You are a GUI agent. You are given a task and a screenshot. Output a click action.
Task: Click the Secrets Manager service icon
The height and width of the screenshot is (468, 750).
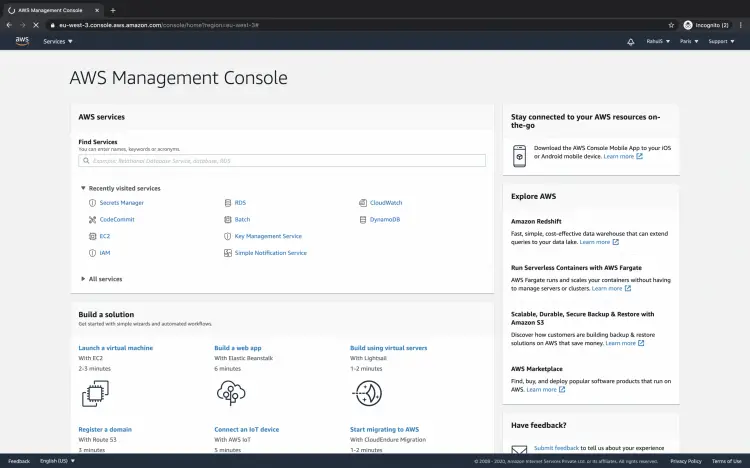tap(92, 203)
